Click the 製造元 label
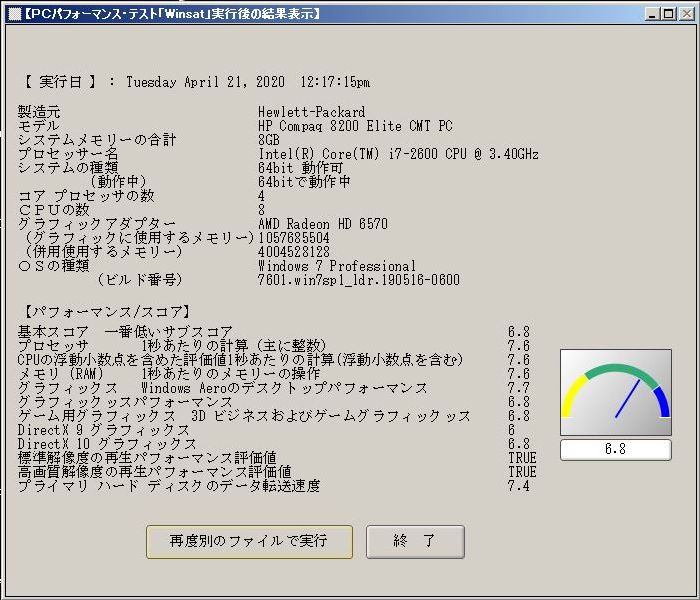700x600 pixels. pyautogui.click(x=39, y=112)
